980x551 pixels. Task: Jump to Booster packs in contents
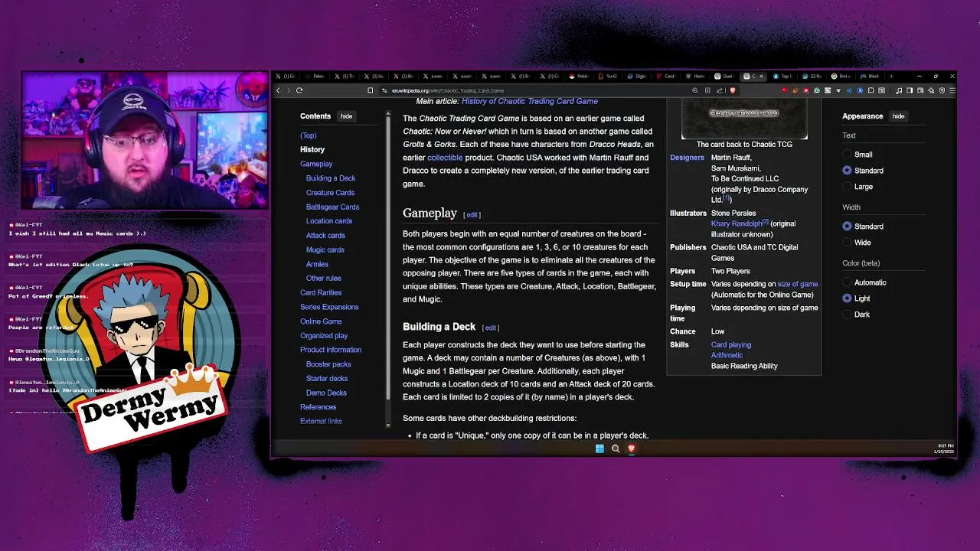(x=328, y=364)
